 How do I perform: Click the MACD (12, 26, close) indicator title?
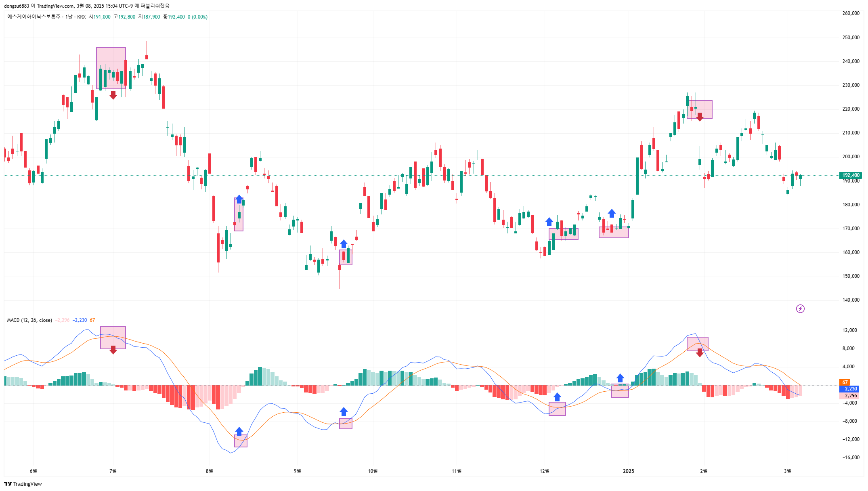click(29, 320)
